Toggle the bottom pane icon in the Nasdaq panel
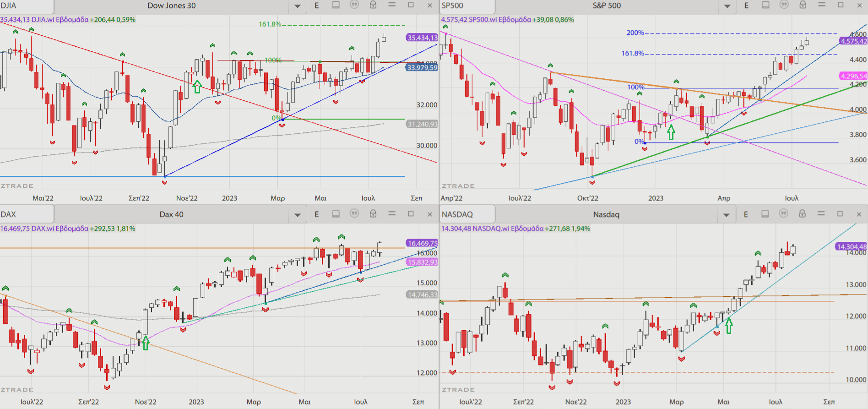868x409 pixels. click(765, 214)
